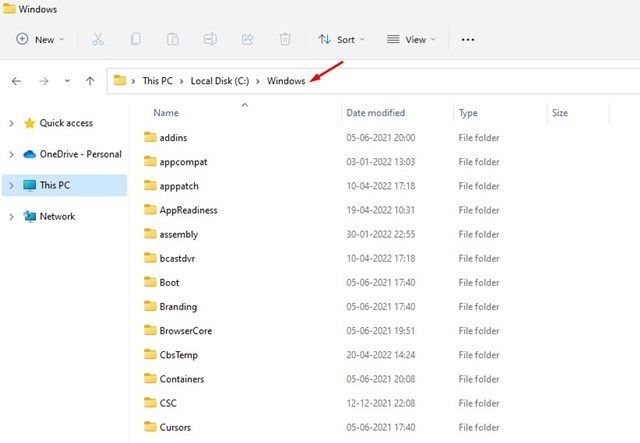
Task: Open chevron after This PC breadcrumb
Action: [x=182, y=81]
